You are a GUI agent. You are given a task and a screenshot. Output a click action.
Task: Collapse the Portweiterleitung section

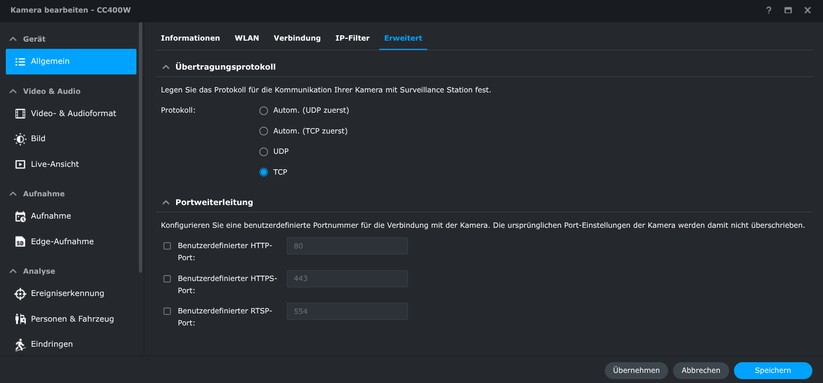tap(166, 202)
